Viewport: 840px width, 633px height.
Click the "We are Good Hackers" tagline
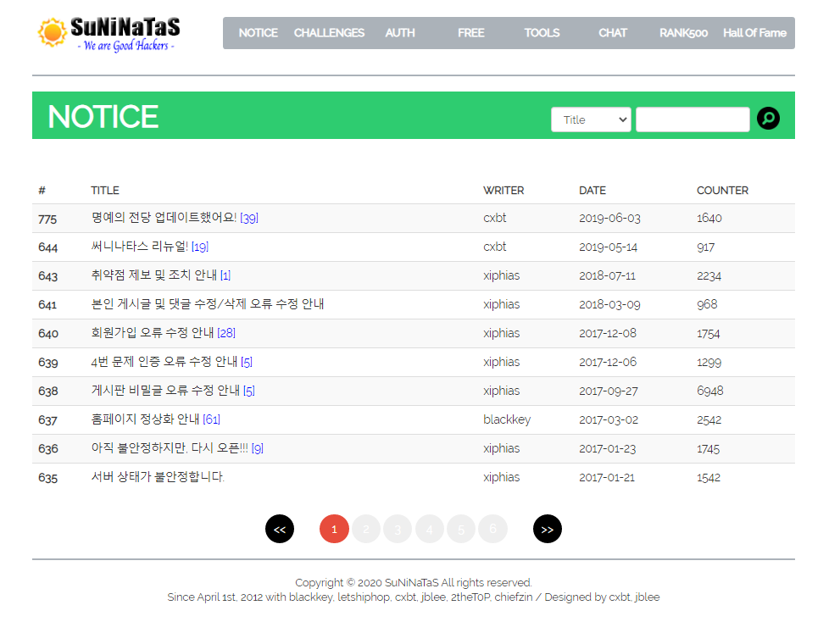(x=126, y=46)
